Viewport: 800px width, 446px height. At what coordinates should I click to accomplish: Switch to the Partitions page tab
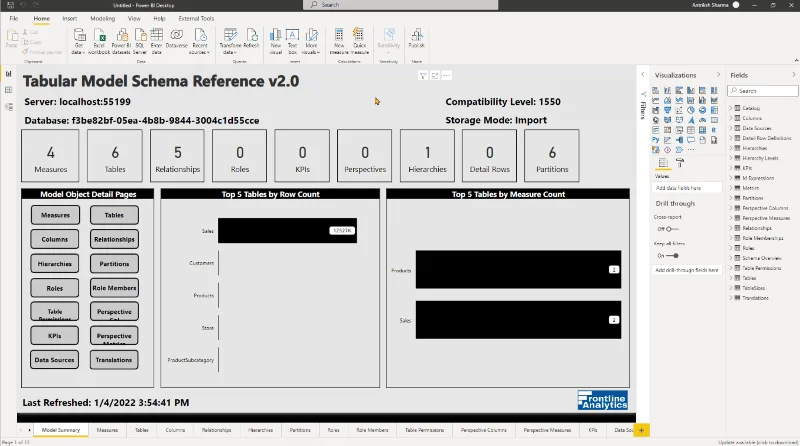pos(300,430)
